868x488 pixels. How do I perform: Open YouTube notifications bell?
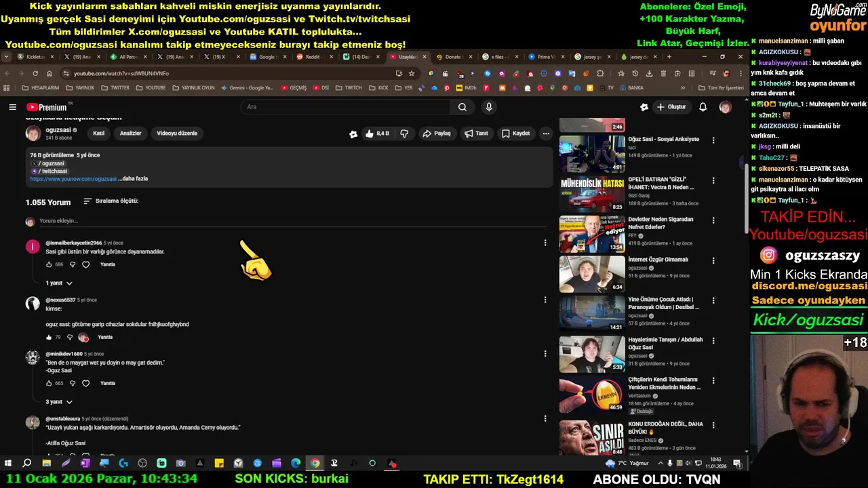(x=703, y=107)
